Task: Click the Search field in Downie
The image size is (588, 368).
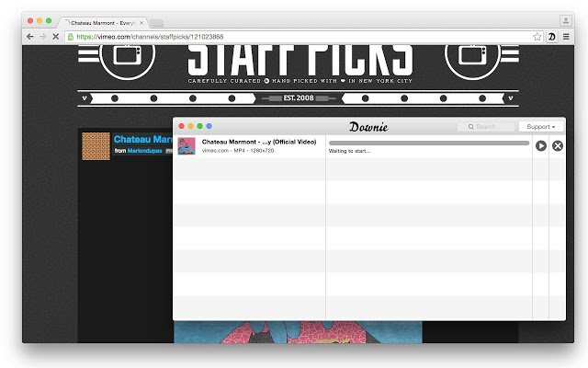Action: tap(486, 127)
